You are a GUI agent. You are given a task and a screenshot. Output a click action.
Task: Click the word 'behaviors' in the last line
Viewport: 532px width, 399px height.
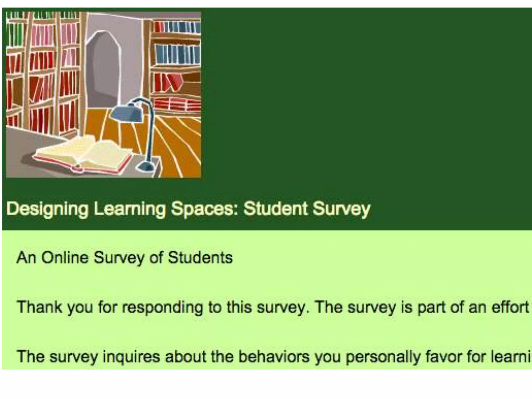pyautogui.click(x=274, y=356)
